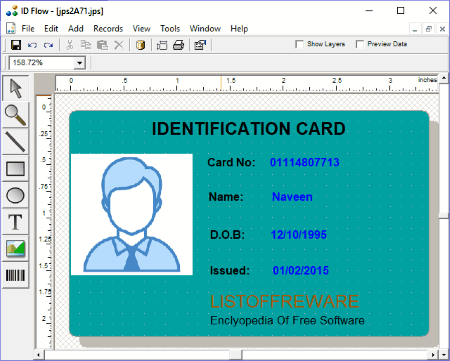This screenshot has height=361, width=450.
Task: Click the print icon
Action: click(x=179, y=45)
